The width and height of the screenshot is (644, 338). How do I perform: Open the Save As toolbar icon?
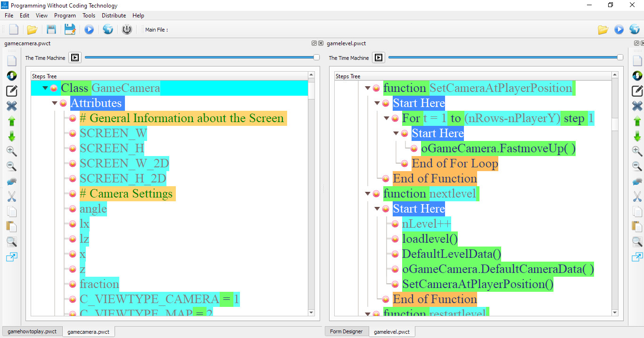pyautogui.click(x=70, y=29)
